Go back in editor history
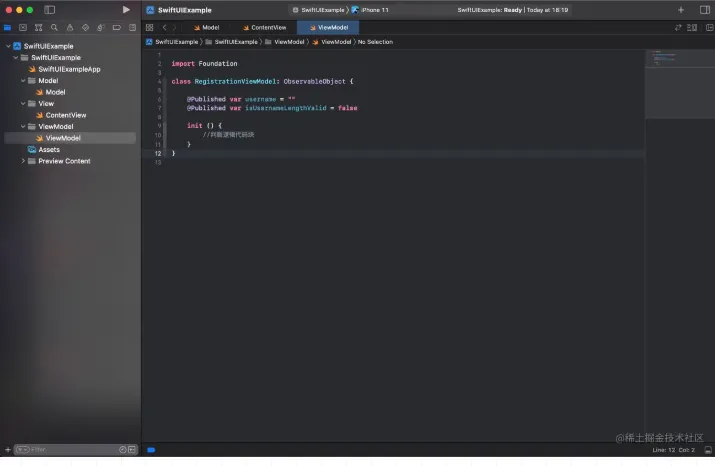 (x=165, y=28)
